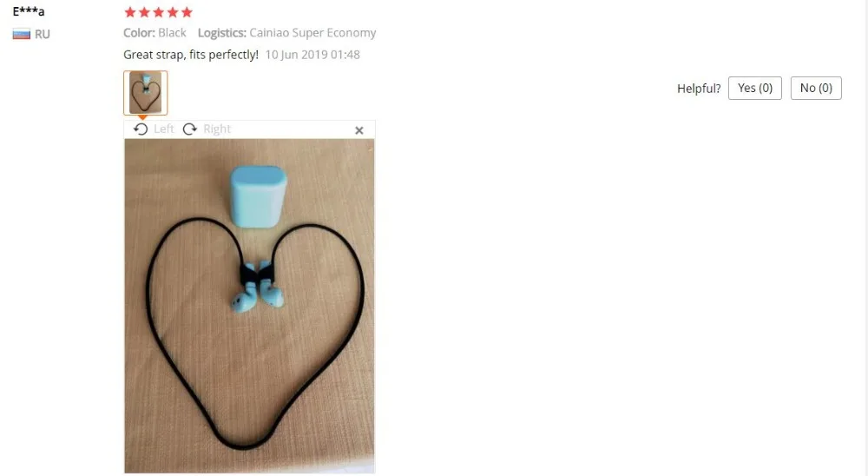Click "Cainiao Super Economy" logistics text
Screen dimensions: 868x476
[312, 33]
